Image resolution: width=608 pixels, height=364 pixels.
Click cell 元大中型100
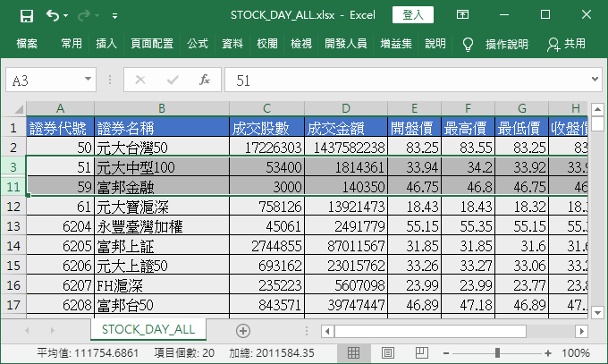click(x=162, y=167)
